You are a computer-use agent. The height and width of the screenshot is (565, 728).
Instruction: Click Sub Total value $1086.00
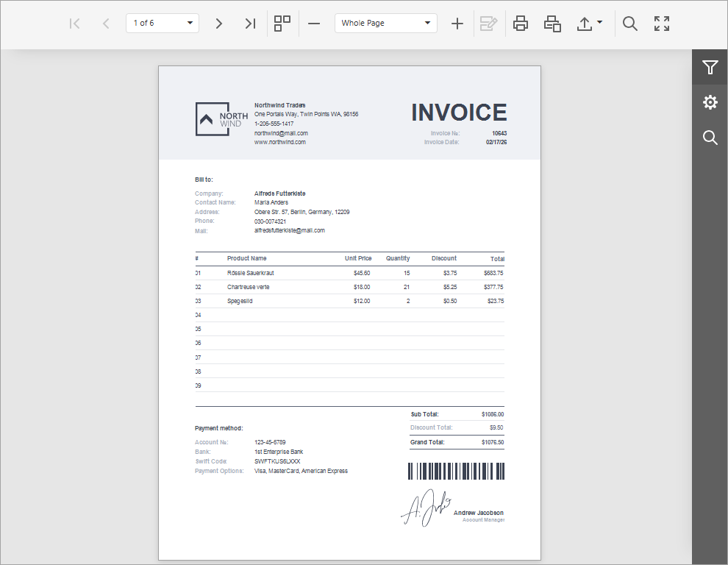tap(493, 414)
